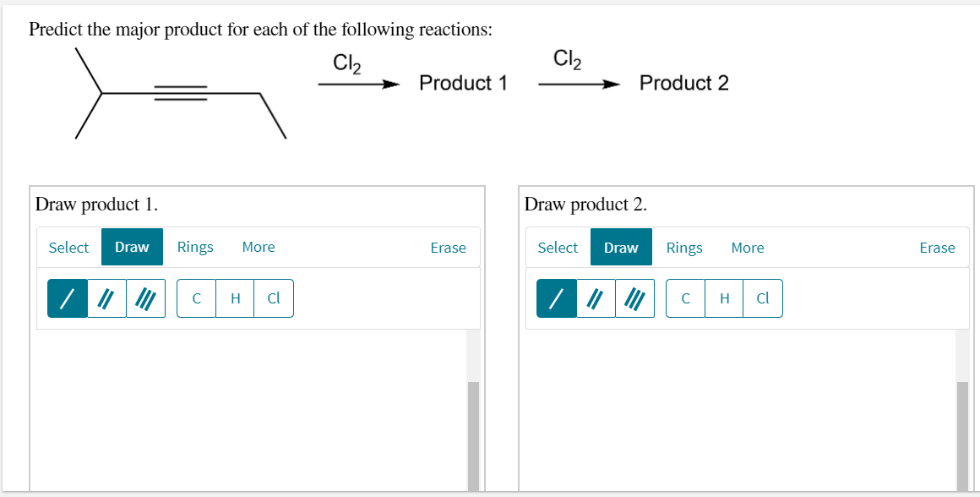
Task: Select triple bond tool in product 1 panel
Action: coord(145,298)
